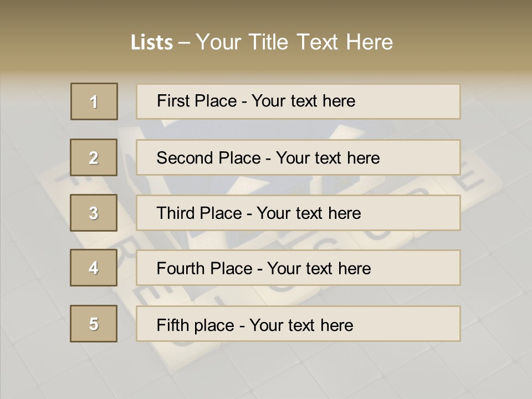Click the Scrabble tile background below the list
The width and height of the screenshot is (532, 399).
266,371
